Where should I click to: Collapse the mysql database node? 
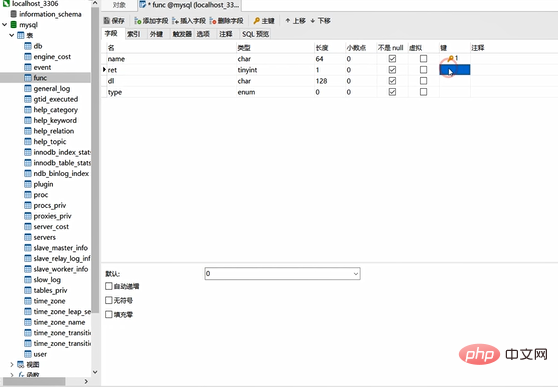pyautogui.click(x=5, y=25)
